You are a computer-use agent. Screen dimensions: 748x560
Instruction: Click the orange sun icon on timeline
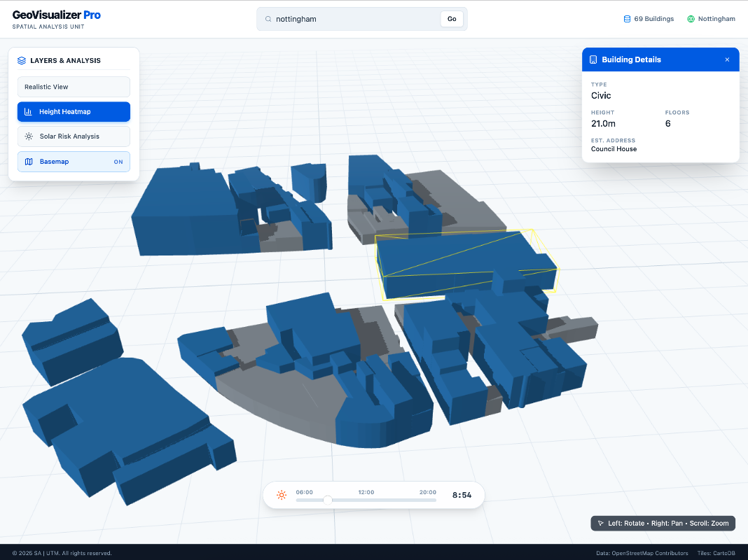pyautogui.click(x=282, y=495)
